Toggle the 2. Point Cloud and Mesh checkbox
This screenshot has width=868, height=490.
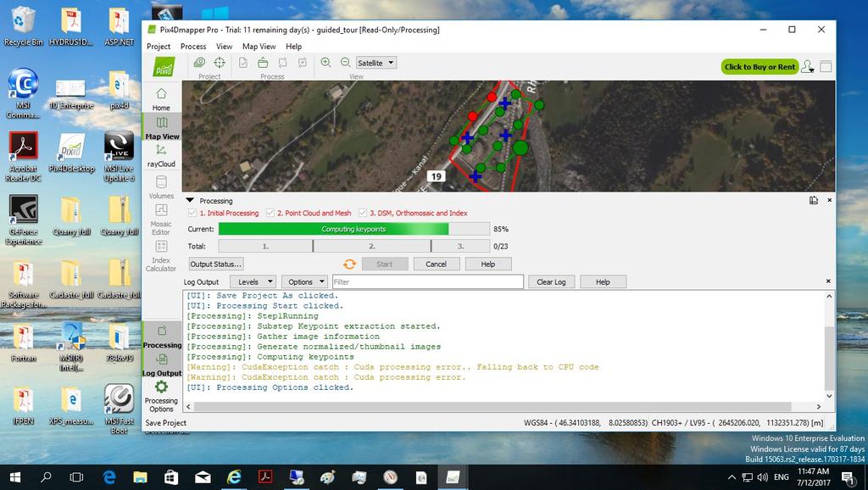pos(270,213)
